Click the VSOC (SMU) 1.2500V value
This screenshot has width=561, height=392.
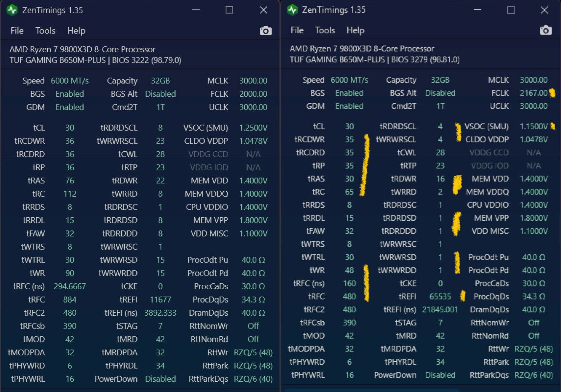tap(253, 128)
